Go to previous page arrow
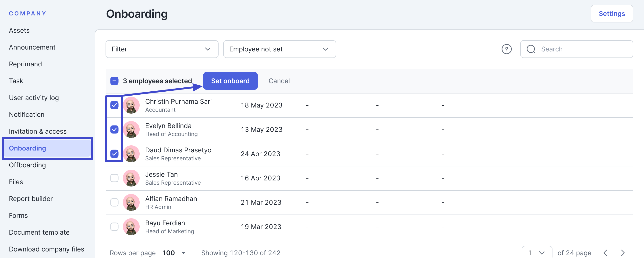The height and width of the screenshot is (258, 644). tap(605, 253)
